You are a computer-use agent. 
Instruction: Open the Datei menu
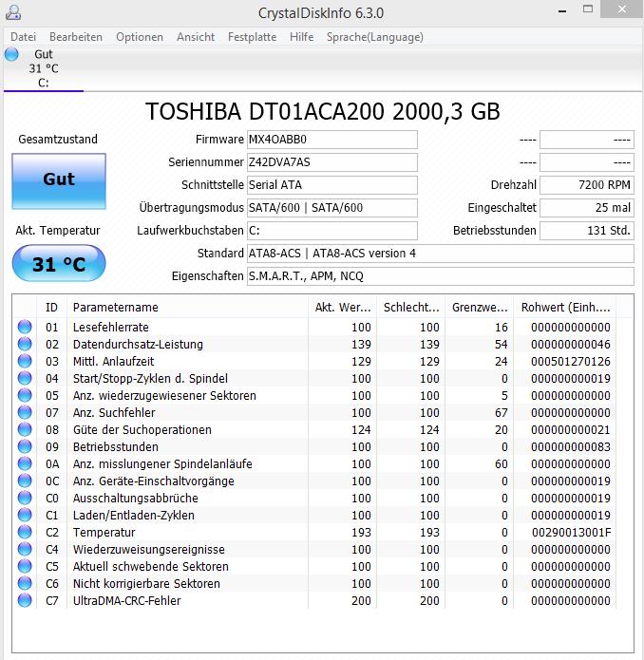tap(23, 37)
